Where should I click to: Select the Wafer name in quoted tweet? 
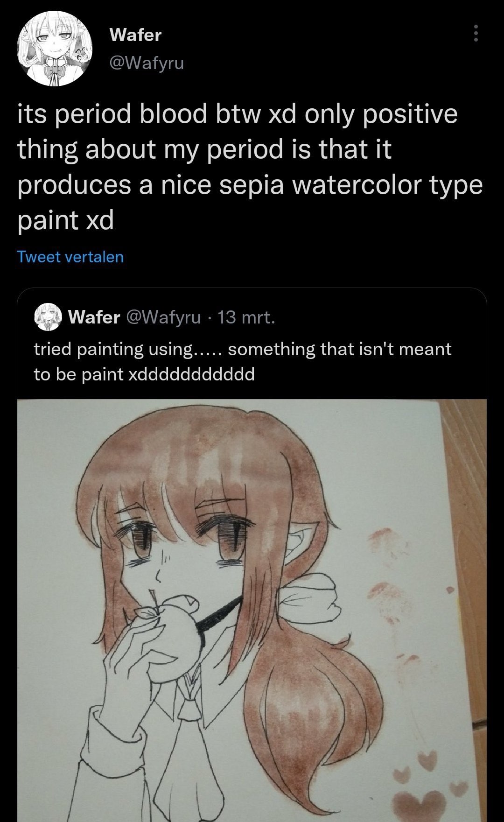(x=94, y=317)
